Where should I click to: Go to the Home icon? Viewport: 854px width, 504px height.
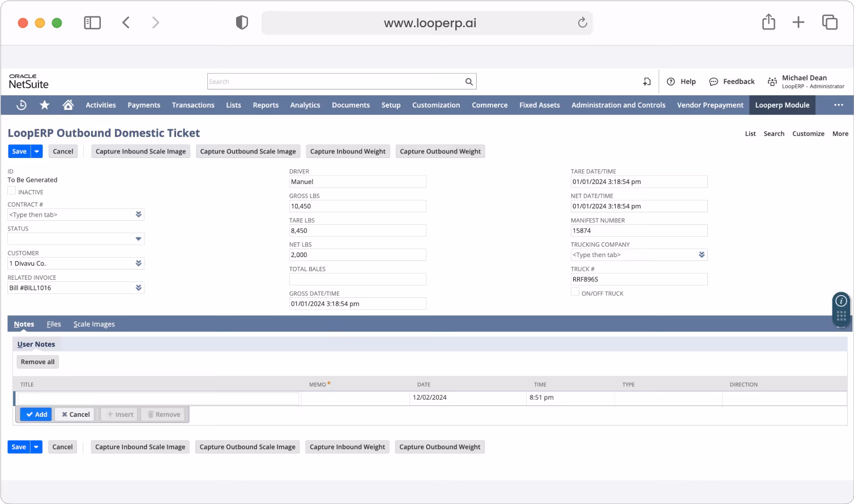tap(69, 105)
